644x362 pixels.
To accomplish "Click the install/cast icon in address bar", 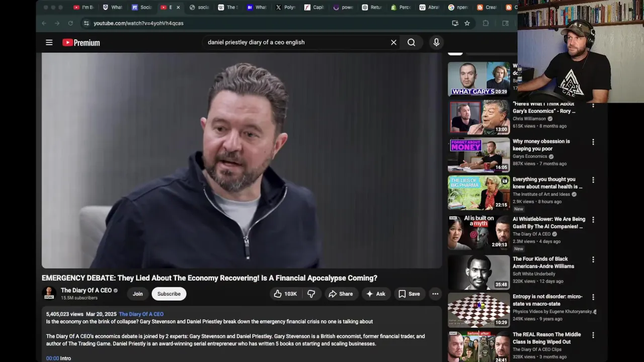I will pos(455,23).
